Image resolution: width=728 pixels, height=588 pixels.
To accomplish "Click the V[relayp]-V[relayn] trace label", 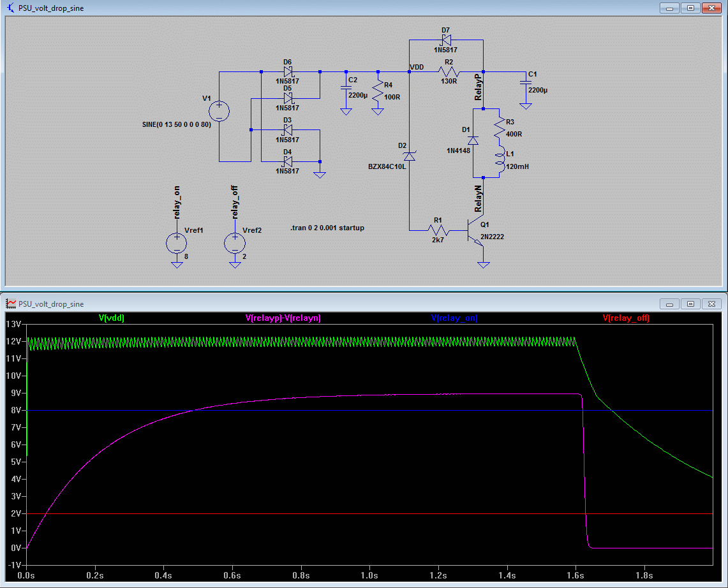I will [x=283, y=318].
